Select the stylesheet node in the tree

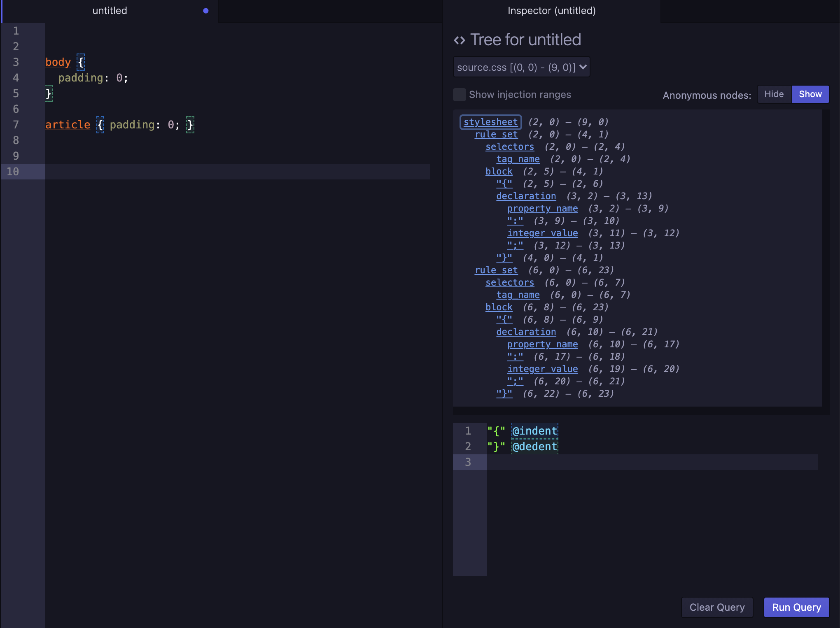[x=490, y=122]
